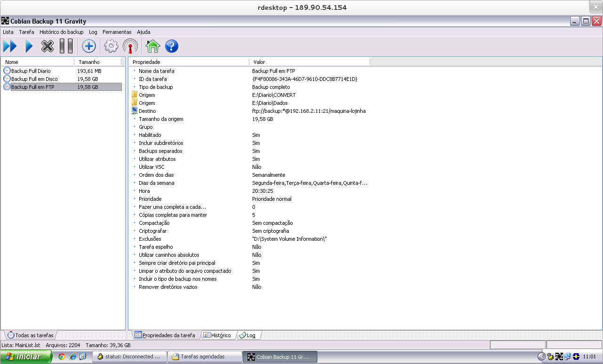Show hidden tray icons with the arrow
603x364 pixels.
pyautogui.click(x=542, y=356)
